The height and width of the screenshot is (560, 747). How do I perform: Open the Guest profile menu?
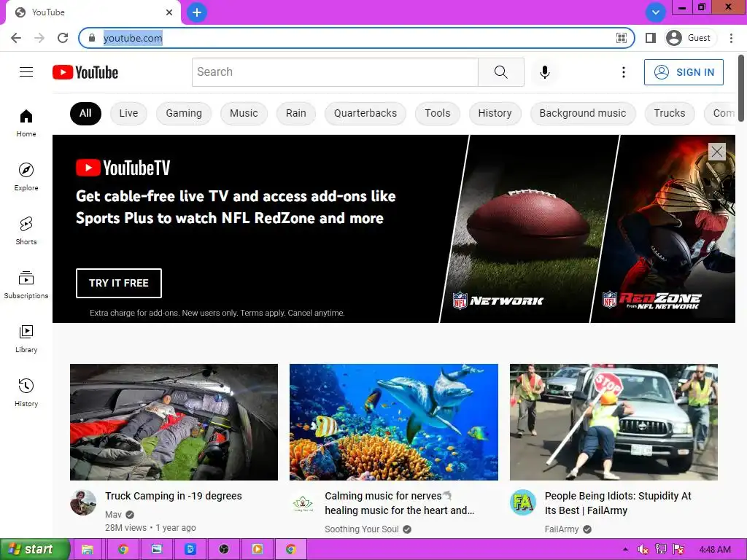click(689, 38)
